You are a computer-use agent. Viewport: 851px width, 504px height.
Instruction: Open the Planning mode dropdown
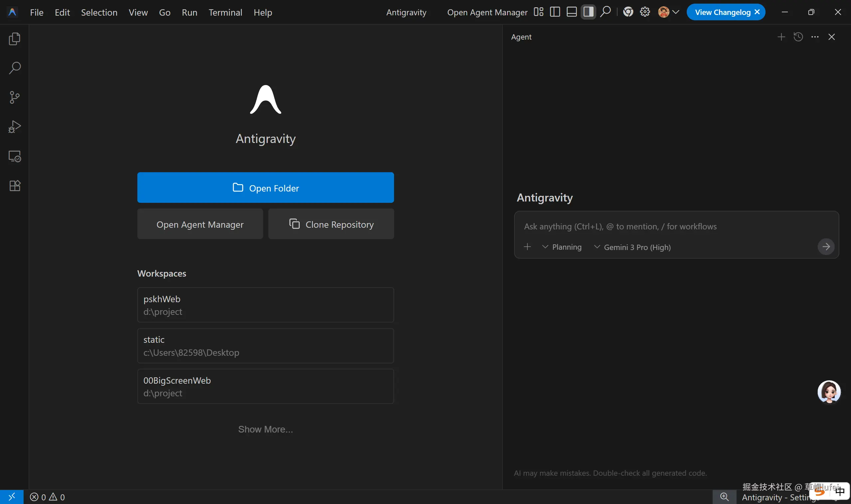pyautogui.click(x=562, y=247)
